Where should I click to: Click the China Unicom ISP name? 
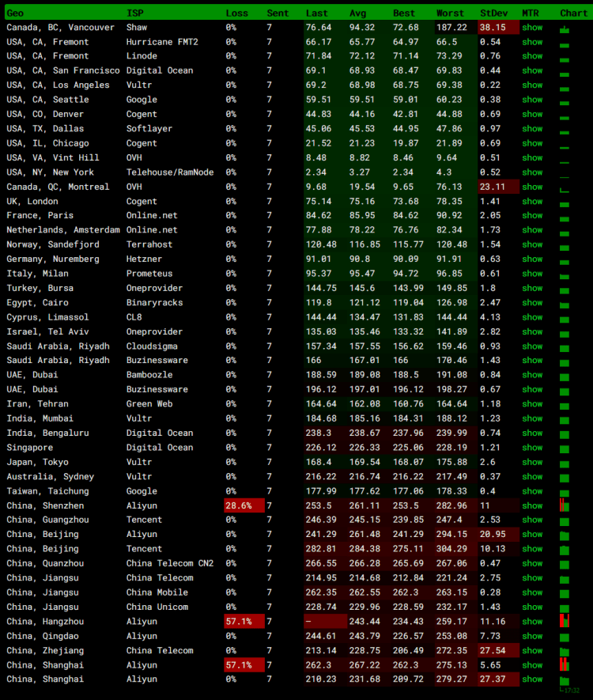point(157,607)
